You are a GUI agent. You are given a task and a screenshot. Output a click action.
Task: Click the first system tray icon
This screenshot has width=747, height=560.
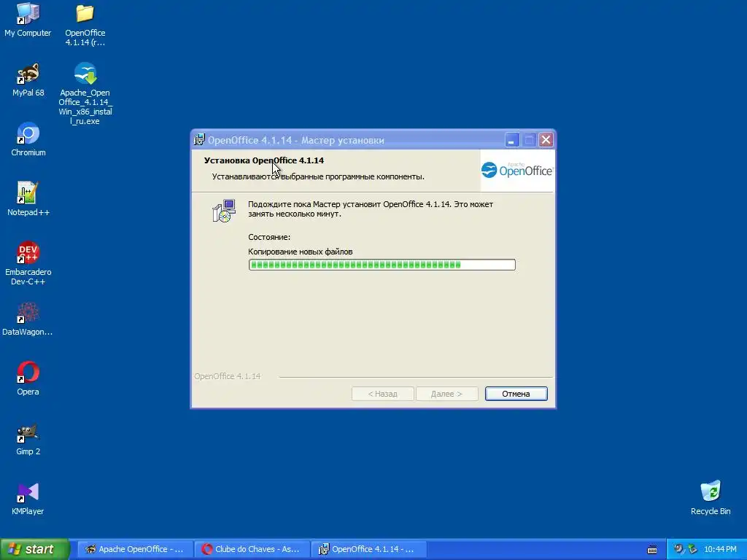pos(678,549)
